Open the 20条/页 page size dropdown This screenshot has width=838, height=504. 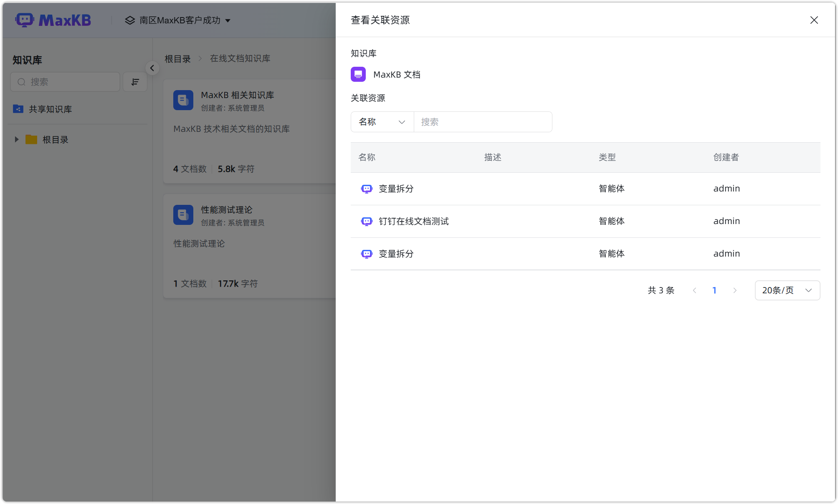pyautogui.click(x=787, y=290)
